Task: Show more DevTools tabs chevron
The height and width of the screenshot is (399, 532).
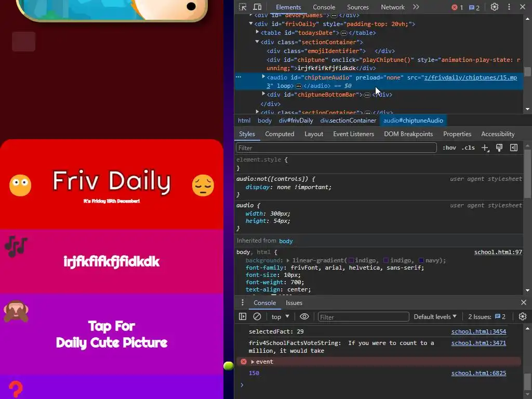Action: pos(416,7)
